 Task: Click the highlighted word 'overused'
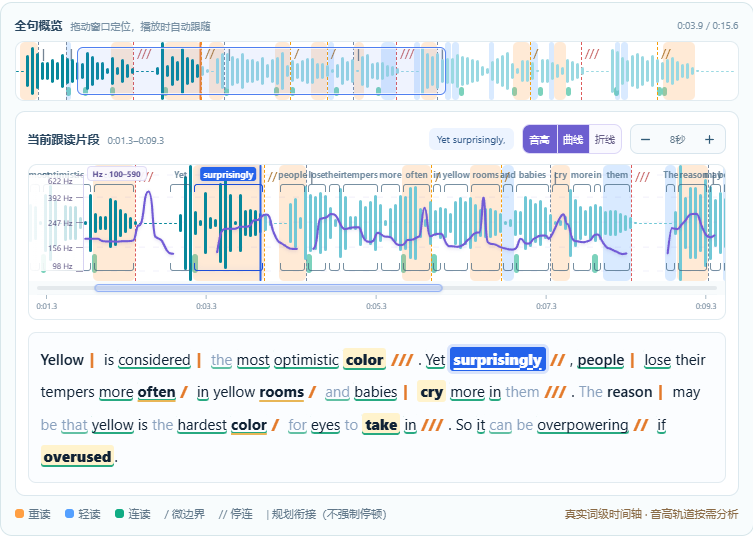[x=77, y=456]
